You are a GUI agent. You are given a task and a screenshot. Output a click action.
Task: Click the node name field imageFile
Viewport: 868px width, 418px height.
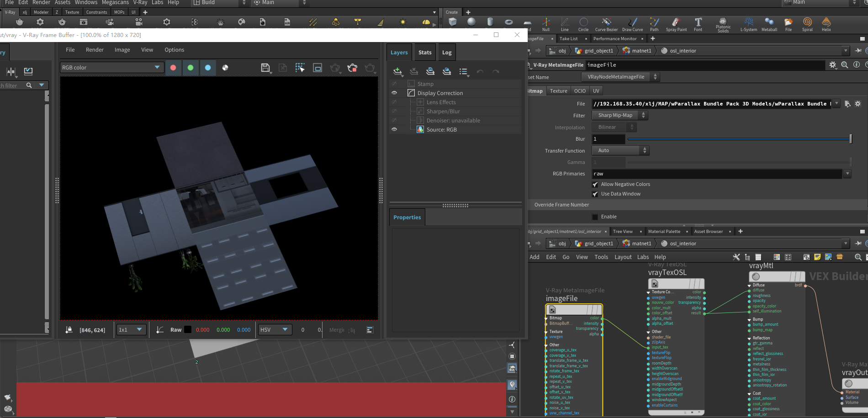pos(705,65)
